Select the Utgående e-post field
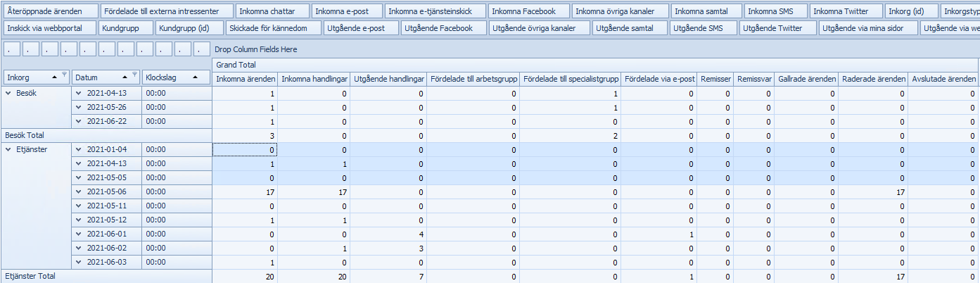 pyautogui.click(x=361, y=28)
